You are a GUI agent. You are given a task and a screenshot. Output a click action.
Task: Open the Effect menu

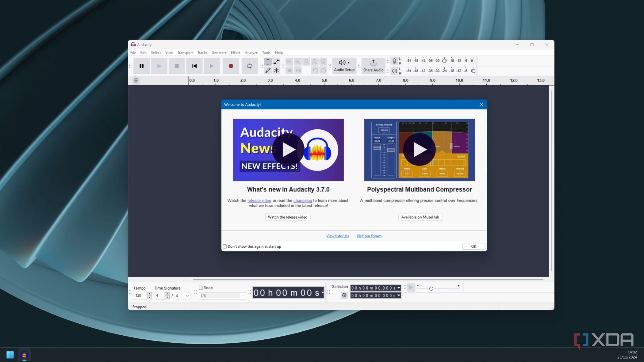pyautogui.click(x=236, y=53)
